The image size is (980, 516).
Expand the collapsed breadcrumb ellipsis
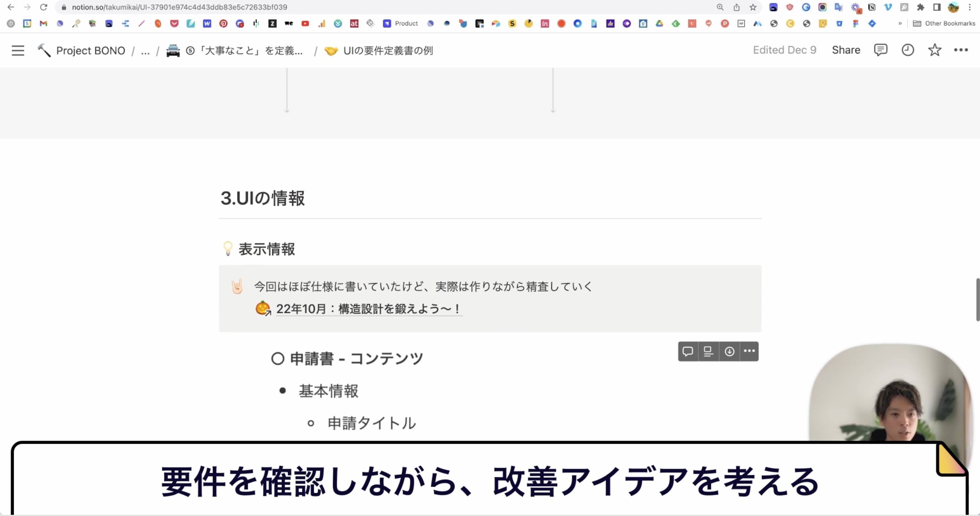pyautogui.click(x=145, y=51)
